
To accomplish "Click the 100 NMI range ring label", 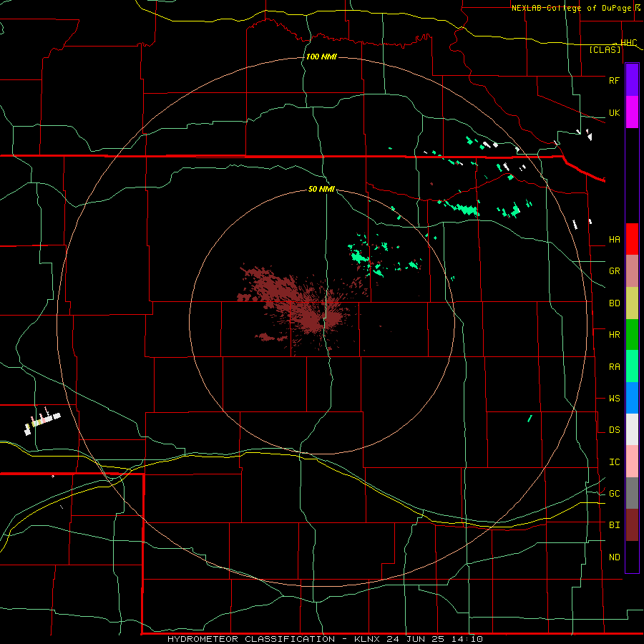I will click(321, 57).
